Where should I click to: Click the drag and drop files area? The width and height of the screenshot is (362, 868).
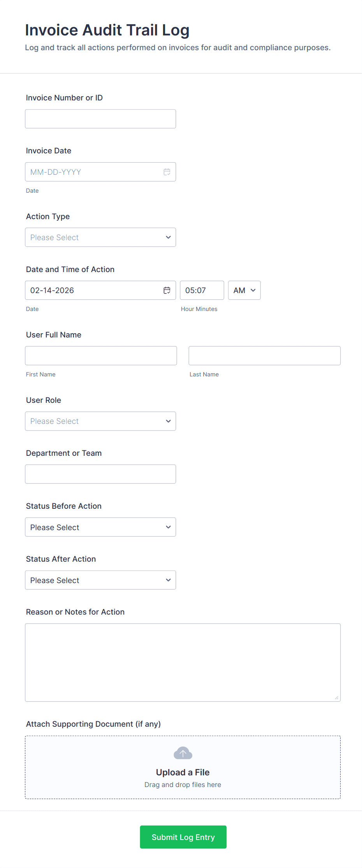(183, 785)
